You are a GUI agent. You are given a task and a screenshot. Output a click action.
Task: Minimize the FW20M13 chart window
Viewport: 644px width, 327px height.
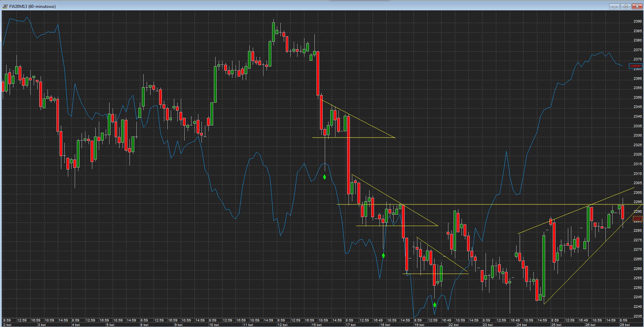tap(615, 6)
